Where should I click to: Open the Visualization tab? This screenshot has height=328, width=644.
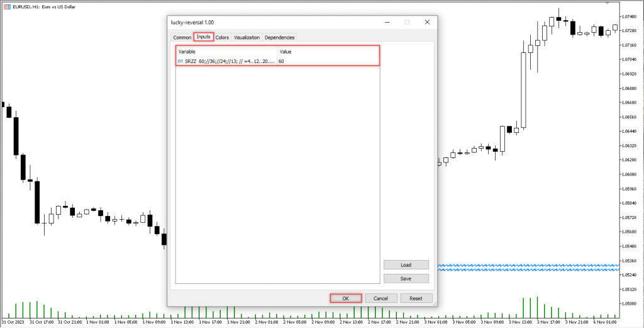point(247,37)
